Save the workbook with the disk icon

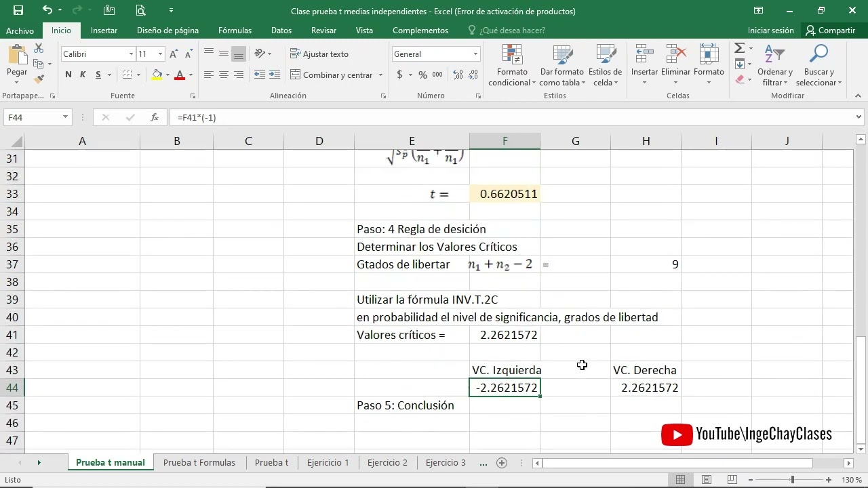point(18,10)
